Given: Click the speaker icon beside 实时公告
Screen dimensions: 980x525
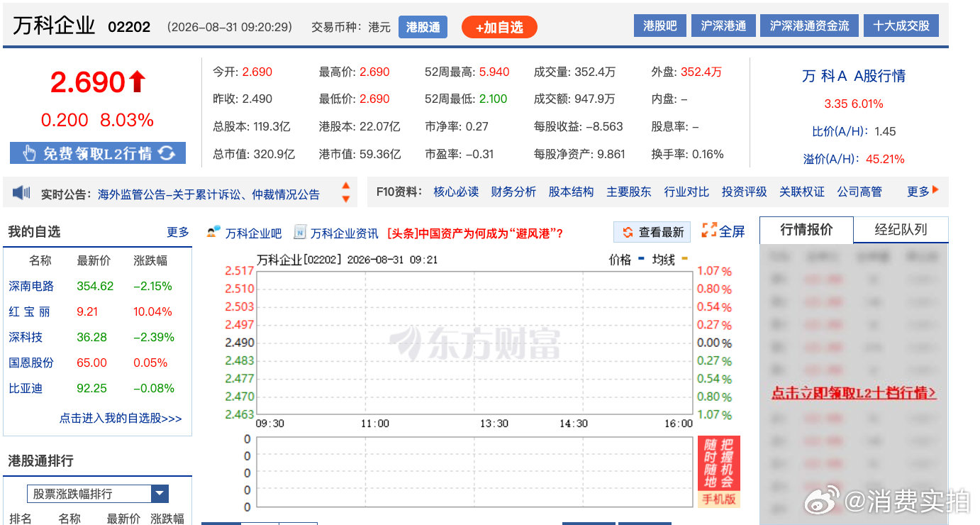Looking at the screenshot, I should click(x=21, y=193).
